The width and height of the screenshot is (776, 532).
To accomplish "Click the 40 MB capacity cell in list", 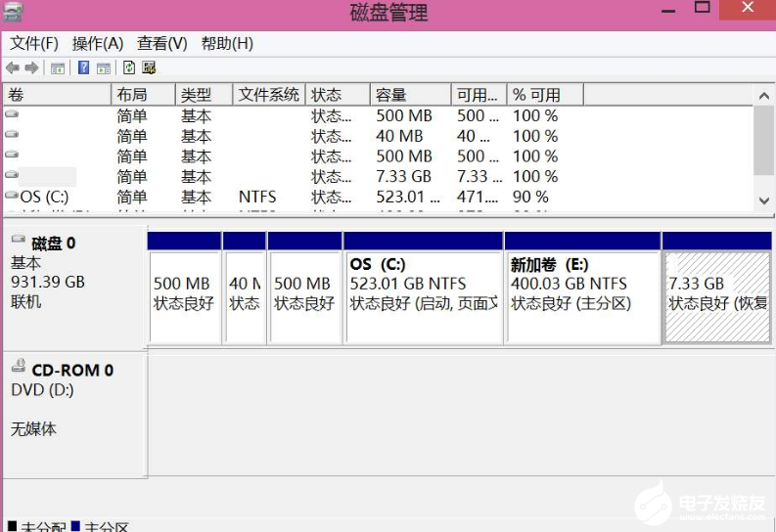I will coord(399,136).
